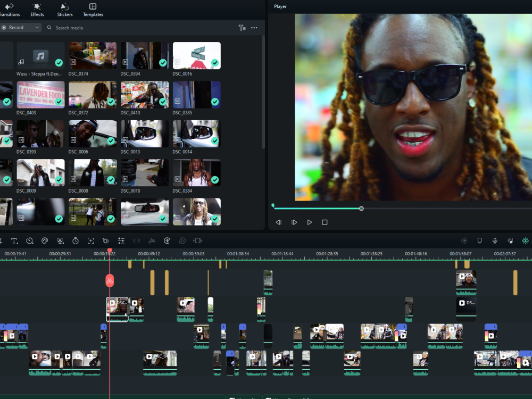Open the Speed tool in timeline toolbar
Image resolution: width=532 pixels, height=399 pixels.
(x=30, y=241)
